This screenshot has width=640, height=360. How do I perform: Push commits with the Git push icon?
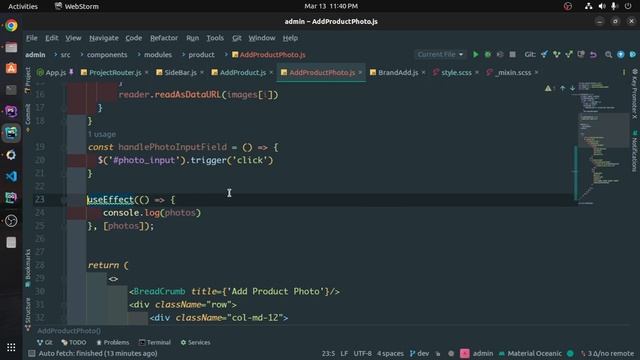[569, 54]
